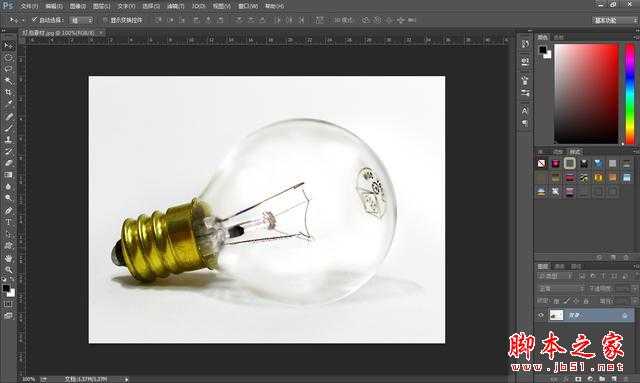Click the new layer button in the Layers panel footer
This screenshot has height=383, width=640.
coord(614,379)
